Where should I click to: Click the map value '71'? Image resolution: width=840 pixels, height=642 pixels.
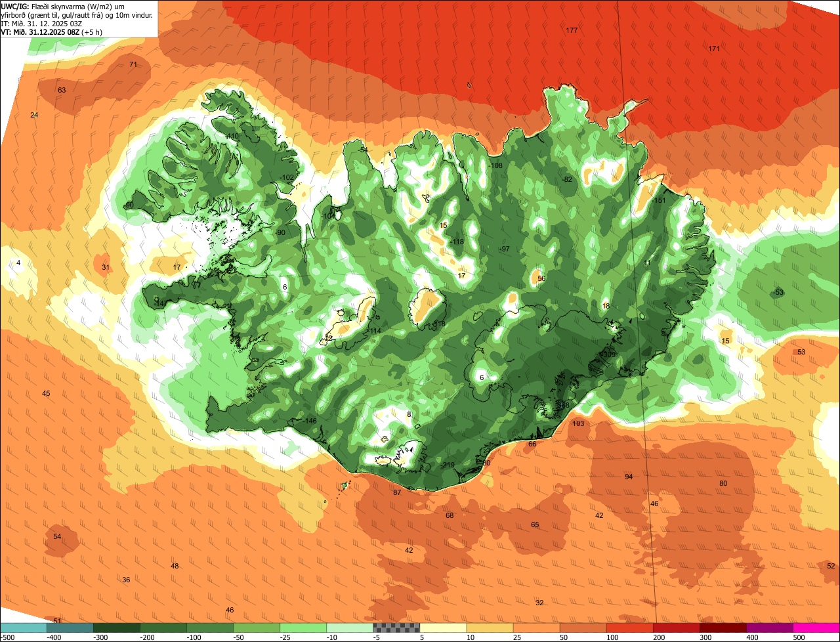click(x=133, y=64)
